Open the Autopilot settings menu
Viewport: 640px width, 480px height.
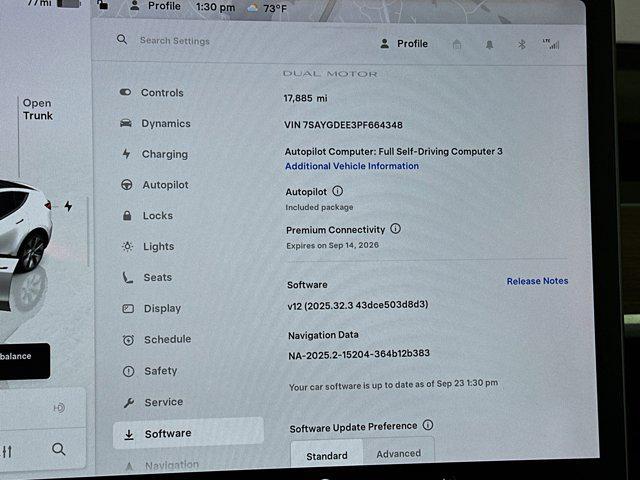point(155,185)
